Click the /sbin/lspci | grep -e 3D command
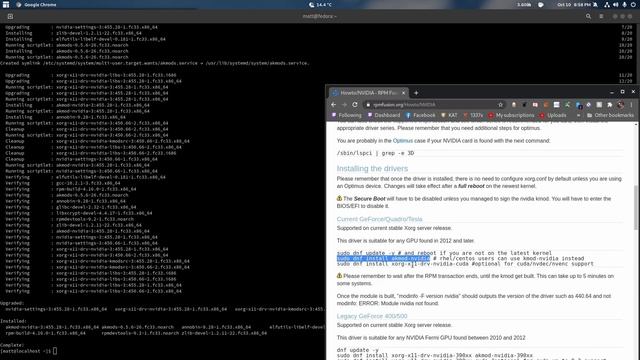 [375, 153]
